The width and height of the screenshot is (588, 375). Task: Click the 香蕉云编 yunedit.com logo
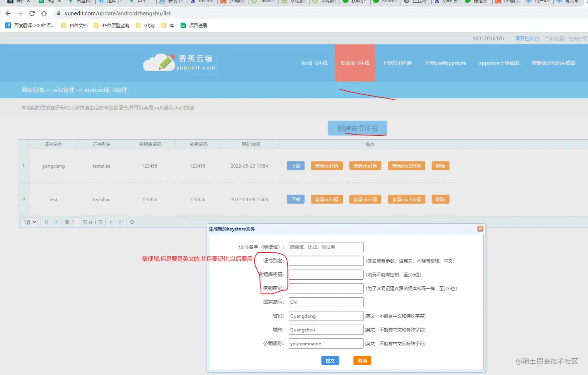179,62
